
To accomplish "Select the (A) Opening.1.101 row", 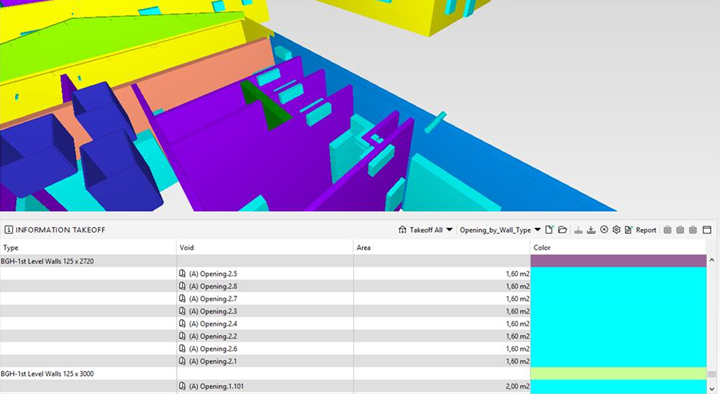I will coord(353,386).
